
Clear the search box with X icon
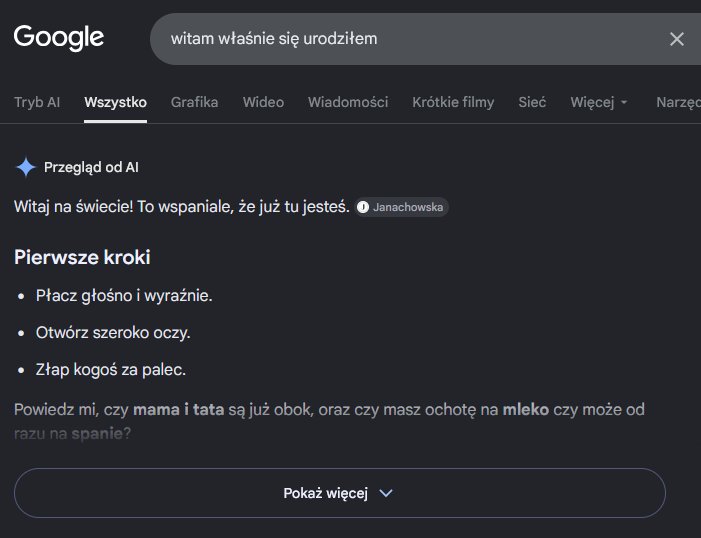click(x=676, y=39)
